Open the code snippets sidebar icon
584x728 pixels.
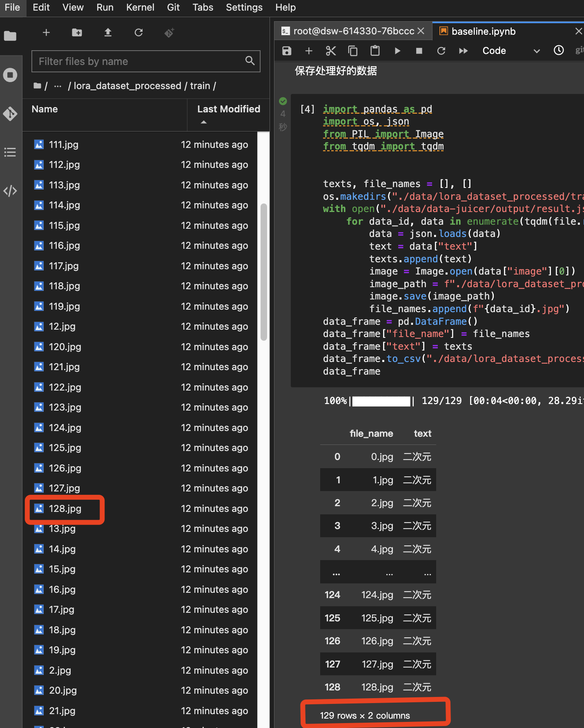coord(10,191)
